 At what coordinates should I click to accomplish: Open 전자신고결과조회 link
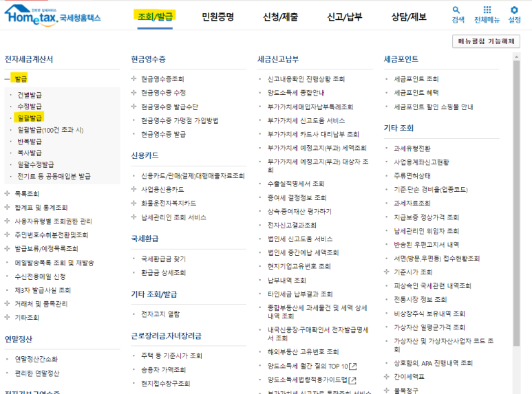(292, 225)
